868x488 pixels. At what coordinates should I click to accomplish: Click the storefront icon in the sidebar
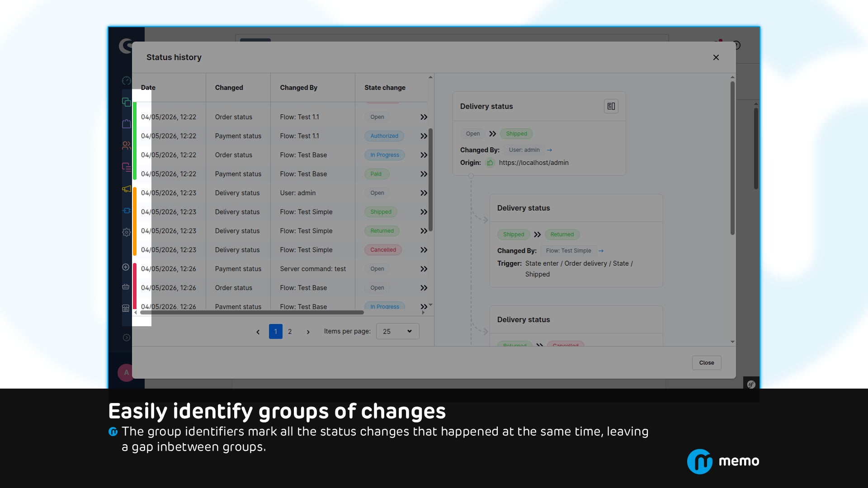pyautogui.click(x=126, y=308)
